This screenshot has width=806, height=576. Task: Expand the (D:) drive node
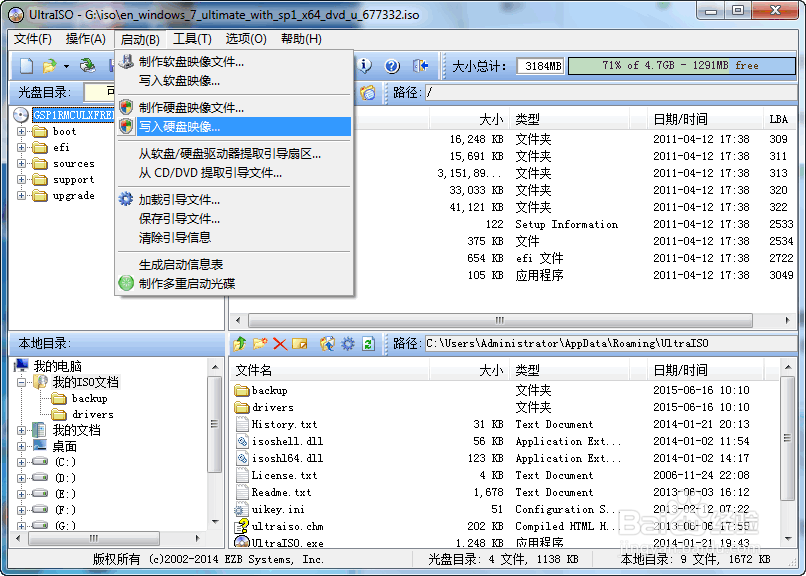point(21,478)
